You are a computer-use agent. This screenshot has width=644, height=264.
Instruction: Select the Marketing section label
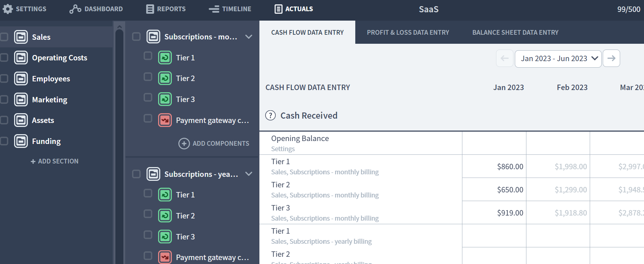(50, 100)
